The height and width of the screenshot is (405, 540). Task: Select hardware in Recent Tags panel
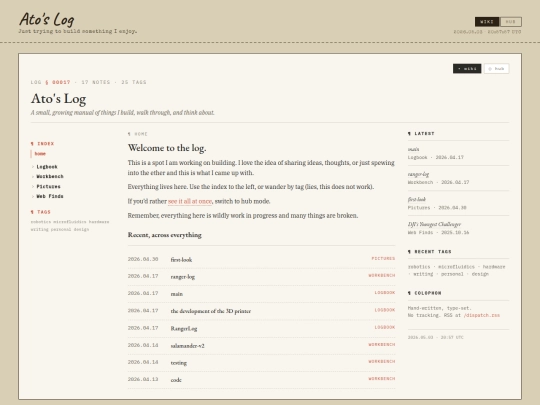[494, 267]
